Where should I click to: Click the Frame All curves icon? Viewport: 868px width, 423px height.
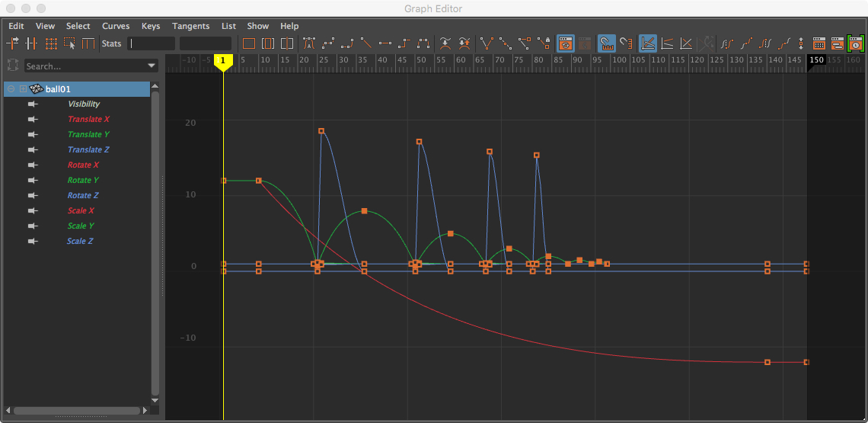(x=249, y=43)
